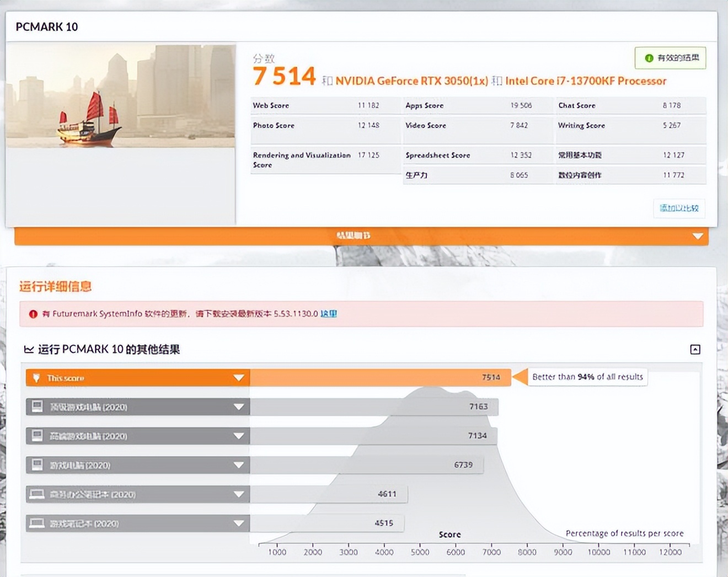The width and height of the screenshot is (728, 577).
Task: Click the laptop icon in the 4611 score row
Action: (x=37, y=494)
